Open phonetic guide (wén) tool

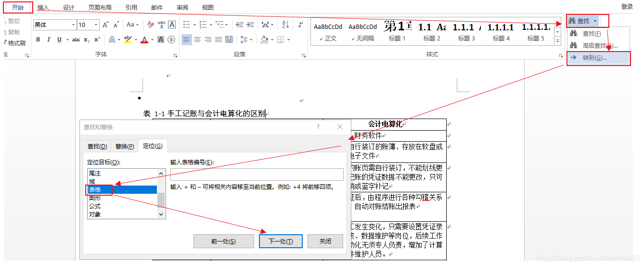coord(161,25)
